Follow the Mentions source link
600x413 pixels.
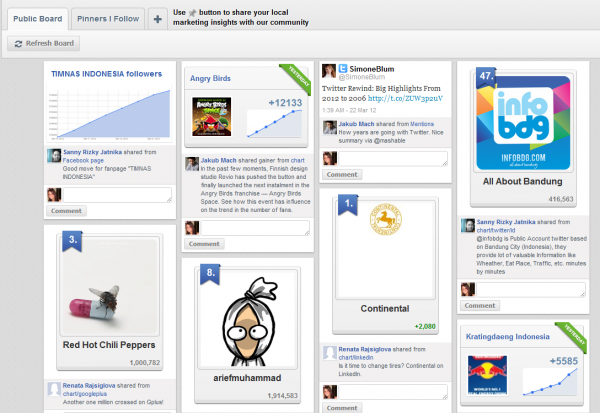(x=422, y=124)
